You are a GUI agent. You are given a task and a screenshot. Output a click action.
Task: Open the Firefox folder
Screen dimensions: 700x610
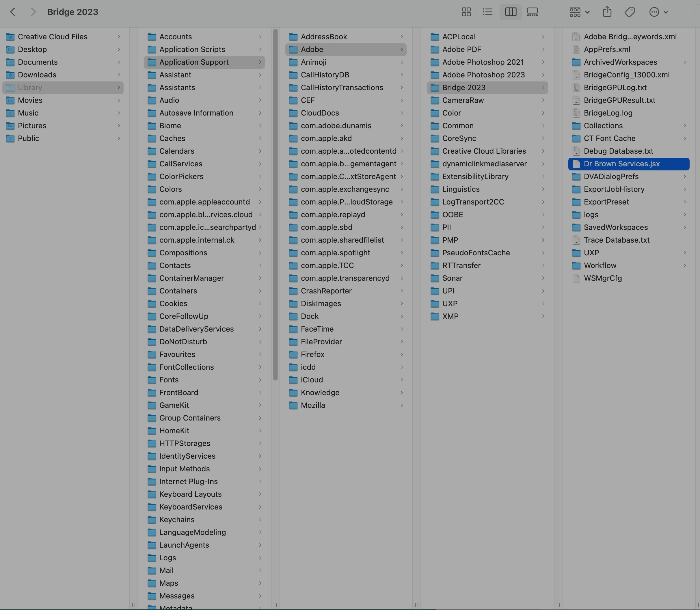(x=312, y=354)
